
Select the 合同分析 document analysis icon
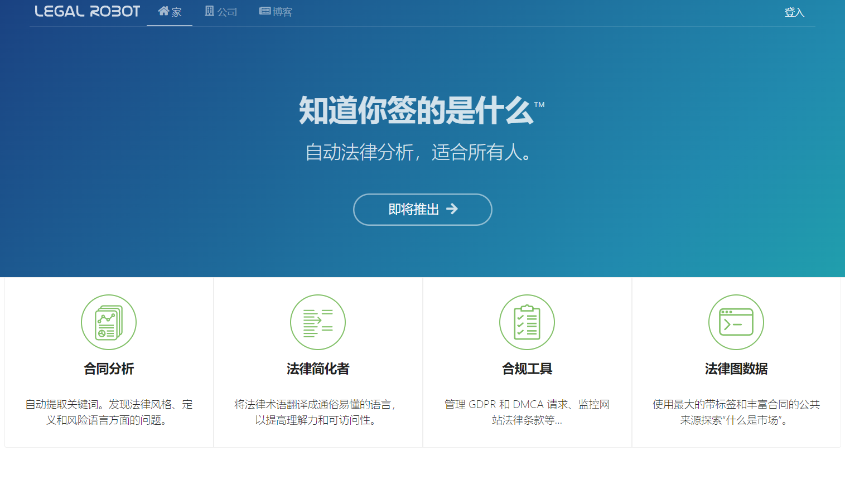[108, 322]
